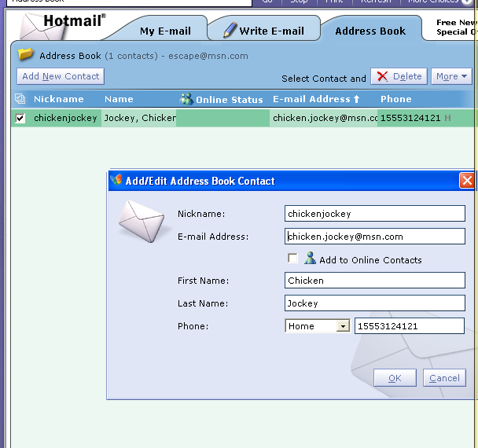Screen dimensions: 478x448
Task: Enable the Add to Online Contacts checkbox
Action: pos(292,259)
